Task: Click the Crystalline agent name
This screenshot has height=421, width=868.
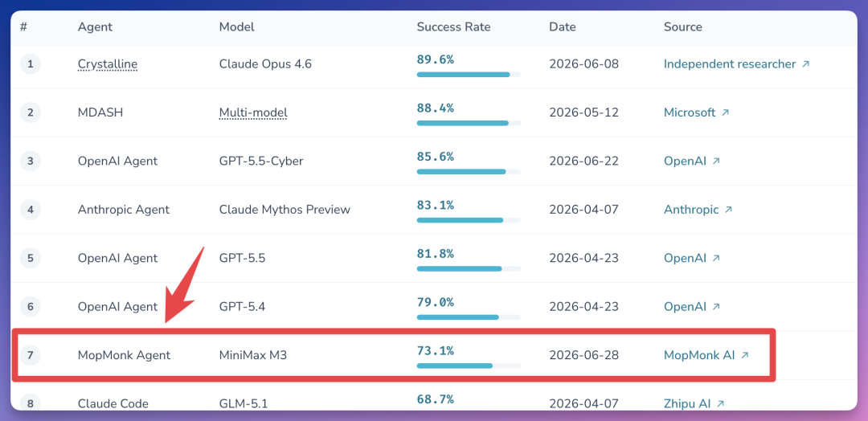Action: tap(108, 64)
